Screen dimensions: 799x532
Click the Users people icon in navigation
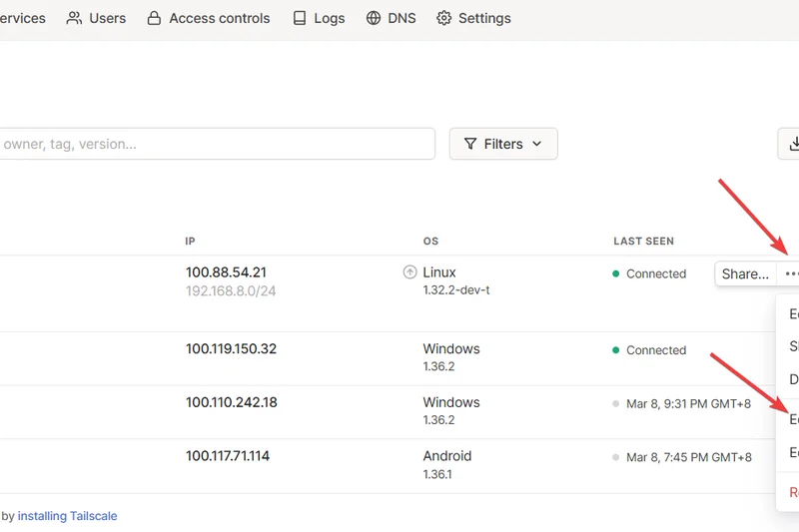coord(74,18)
